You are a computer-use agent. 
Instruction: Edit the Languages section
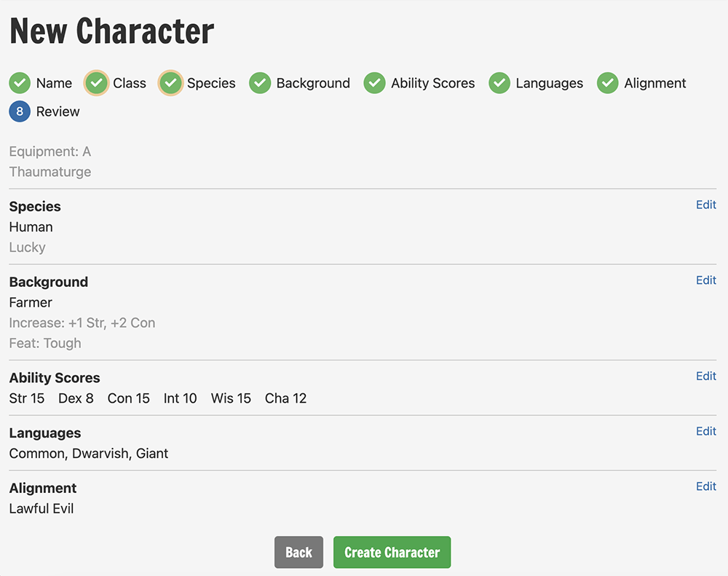(706, 431)
